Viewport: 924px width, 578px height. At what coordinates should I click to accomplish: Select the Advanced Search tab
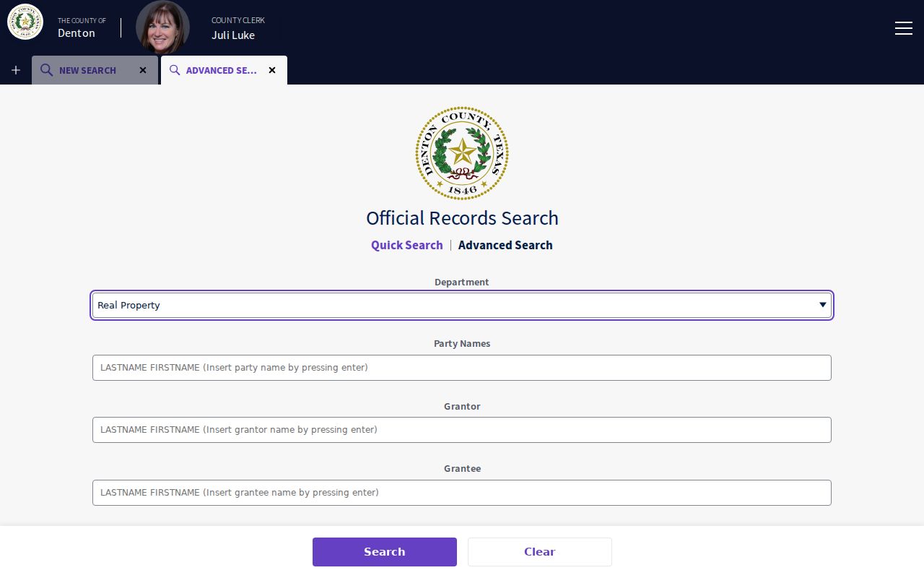click(224, 70)
